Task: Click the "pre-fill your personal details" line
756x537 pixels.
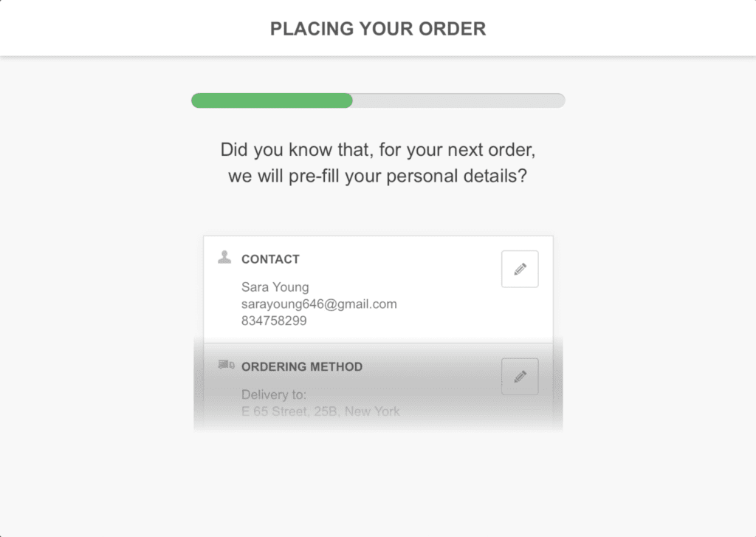Action: pyautogui.click(x=378, y=176)
